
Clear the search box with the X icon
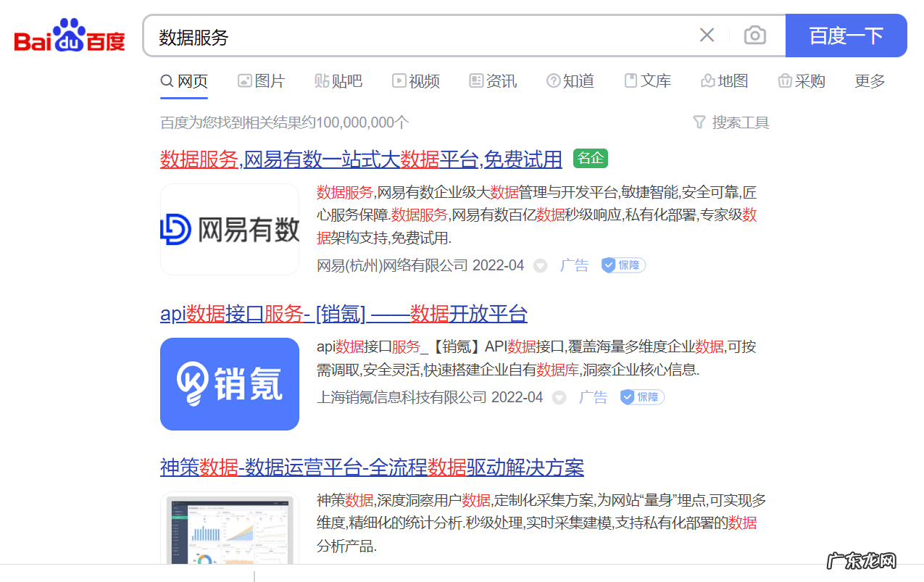click(707, 35)
